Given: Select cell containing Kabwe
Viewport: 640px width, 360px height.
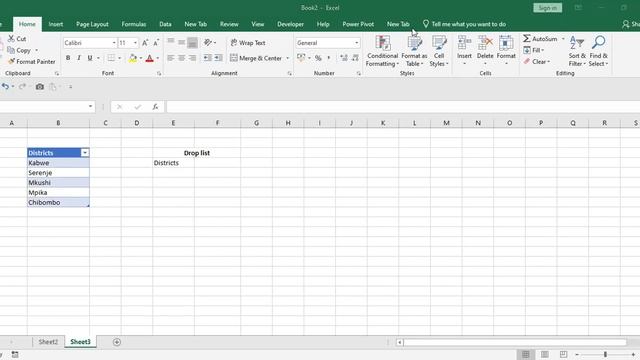Looking at the screenshot, I should 58,163.
